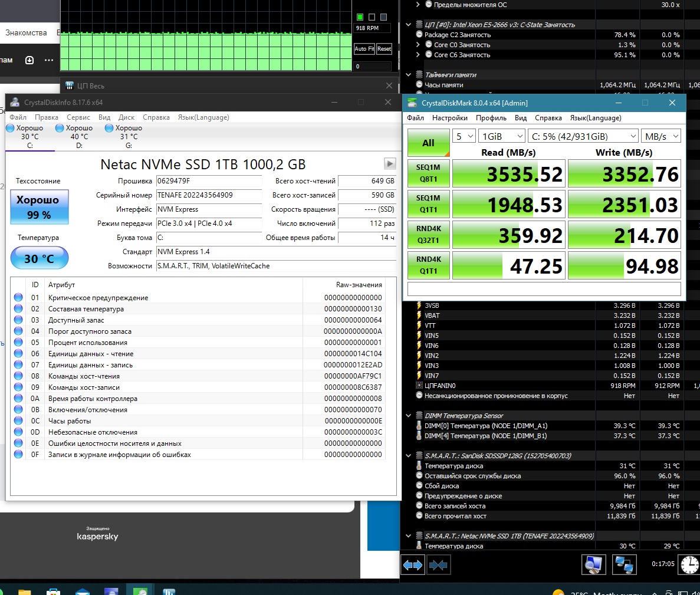The image size is (700, 595).
Task: Click the next-disk arrow button in CrystalDiskInfo
Action: point(390,163)
